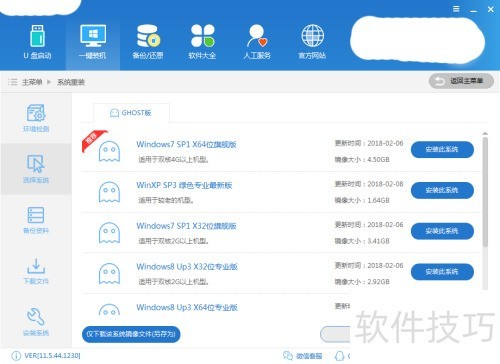Open 微信客服 WeChat support
This screenshot has height=364, width=500.
[x=303, y=356]
